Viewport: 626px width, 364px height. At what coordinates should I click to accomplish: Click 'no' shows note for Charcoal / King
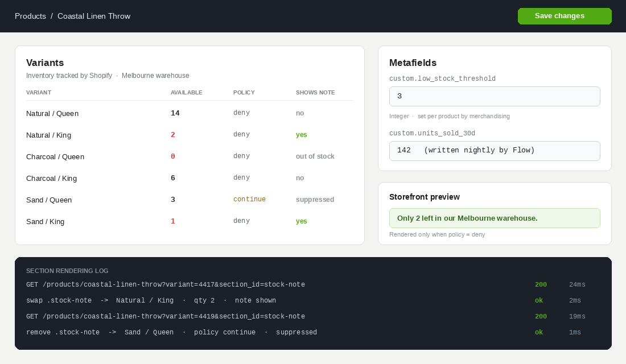(300, 178)
